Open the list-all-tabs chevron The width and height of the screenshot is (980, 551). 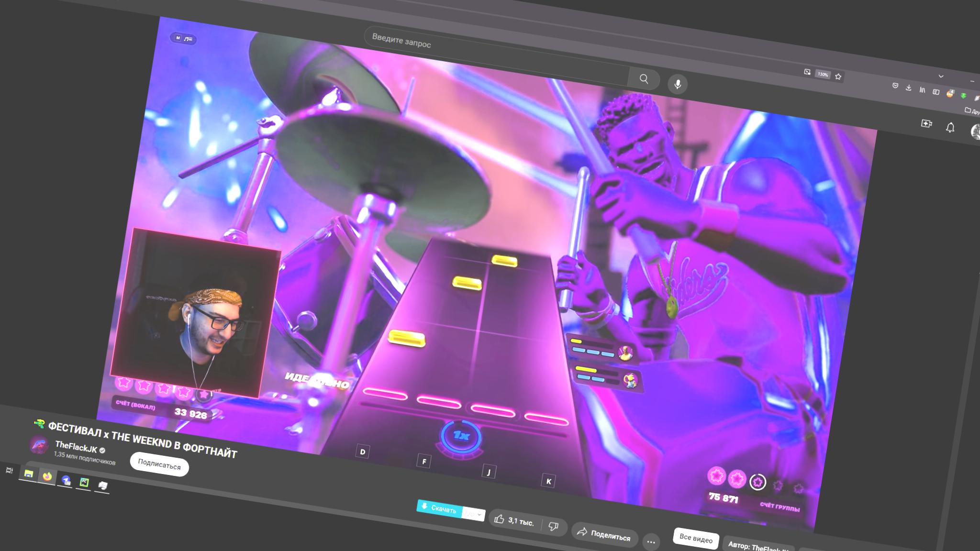(x=941, y=76)
